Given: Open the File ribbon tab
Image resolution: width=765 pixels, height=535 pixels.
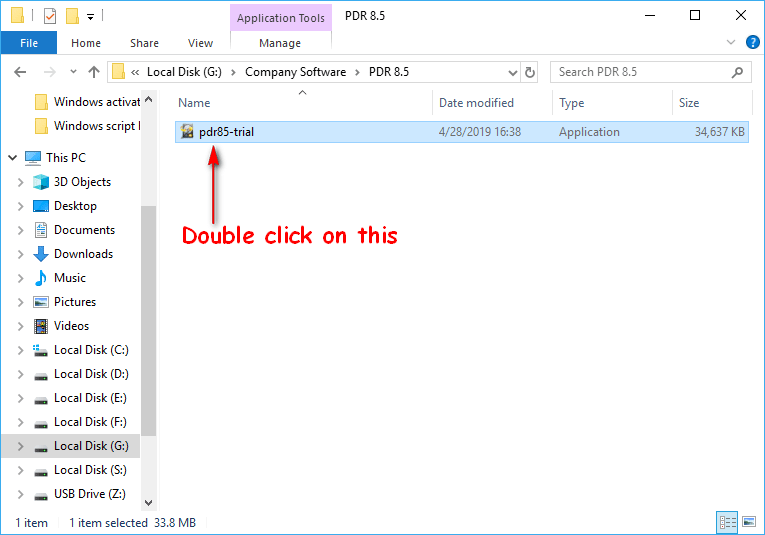Looking at the screenshot, I should pos(29,43).
